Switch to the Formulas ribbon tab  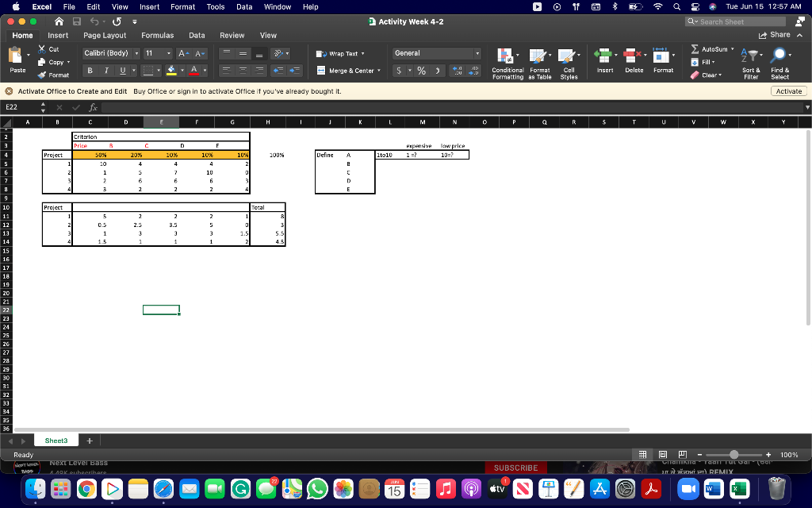pyautogui.click(x=158, y=35)
